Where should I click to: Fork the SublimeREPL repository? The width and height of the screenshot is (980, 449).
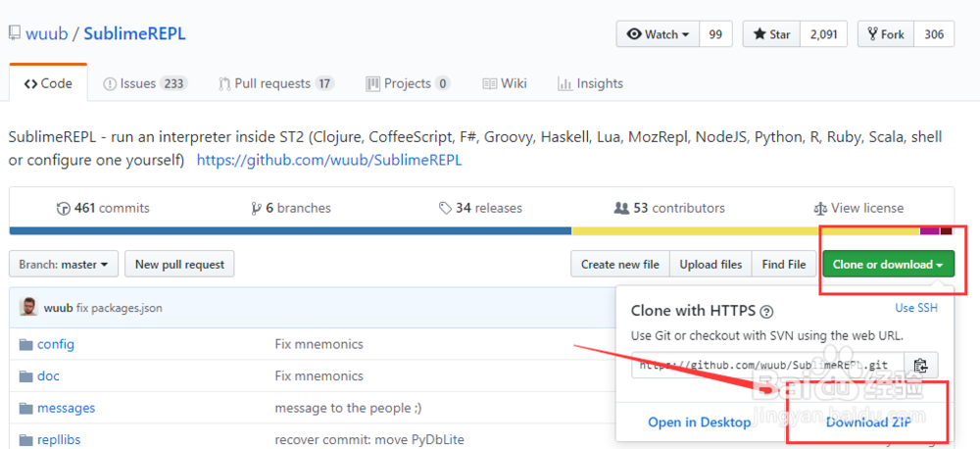coord(886,34)
